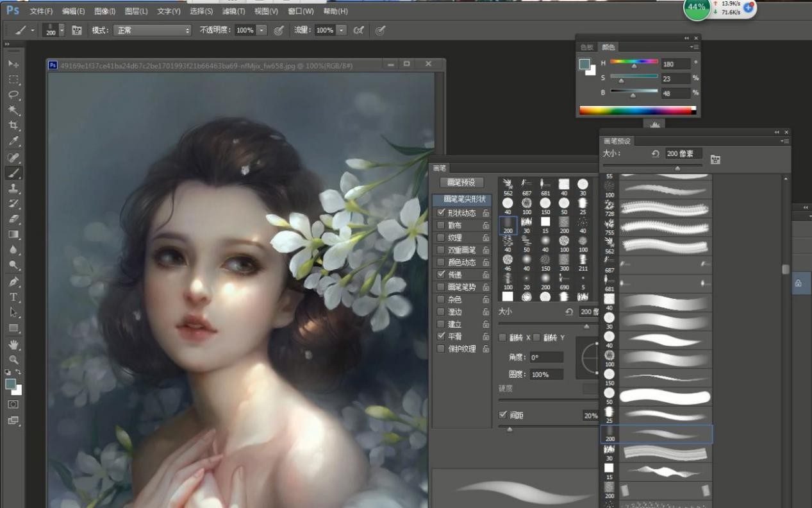The image size is (812, 508).
Task: Uncheck the 间距 spacing checkbox
Action: (x=502, y=415)
